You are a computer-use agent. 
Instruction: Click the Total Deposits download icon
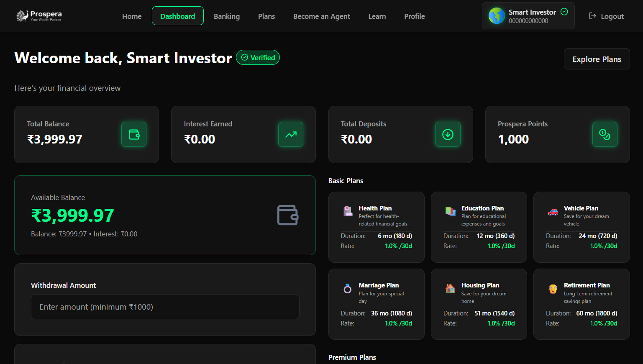448,134
